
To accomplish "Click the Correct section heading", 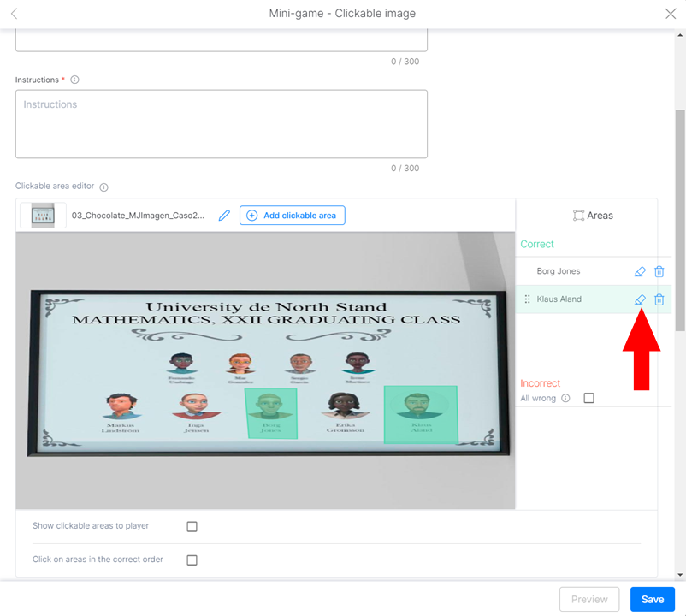I will [537, 244].
